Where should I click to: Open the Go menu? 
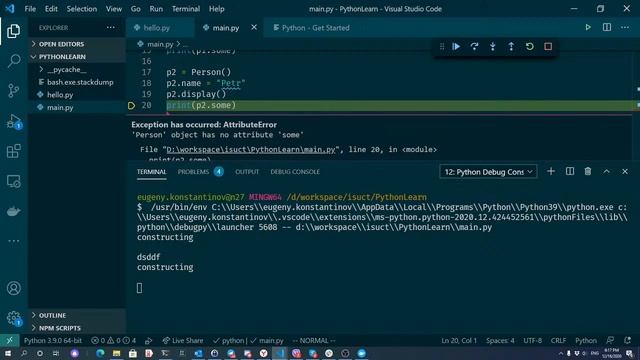point(136,9)
